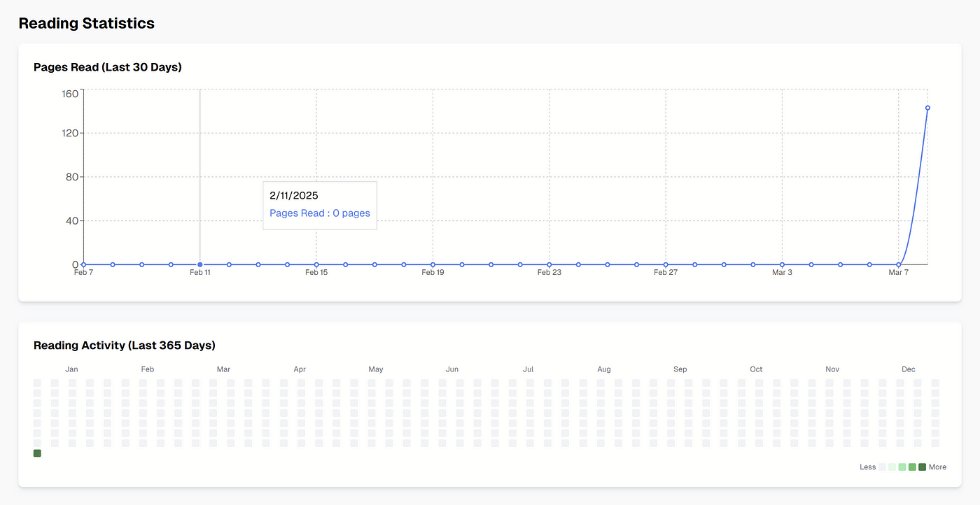This screenshot has width=980, height=505.
Task: Click the Jan month label in heatmap
Action: click(71, 369)
